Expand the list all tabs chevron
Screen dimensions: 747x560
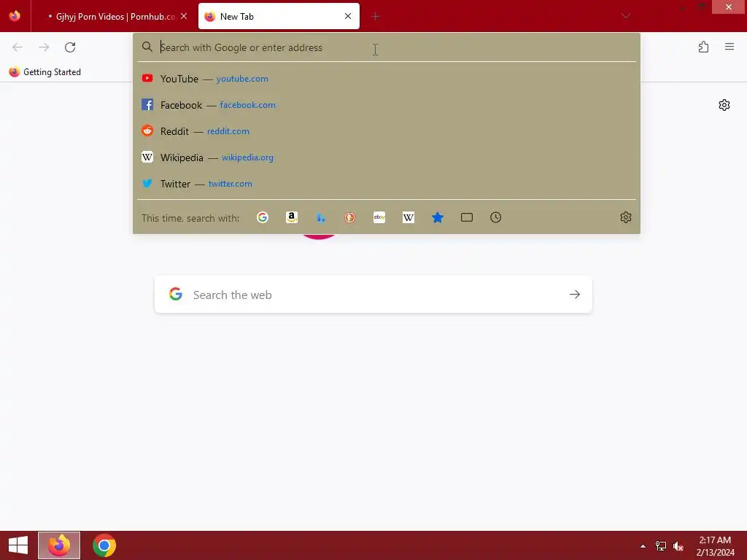tap(626, 16)
